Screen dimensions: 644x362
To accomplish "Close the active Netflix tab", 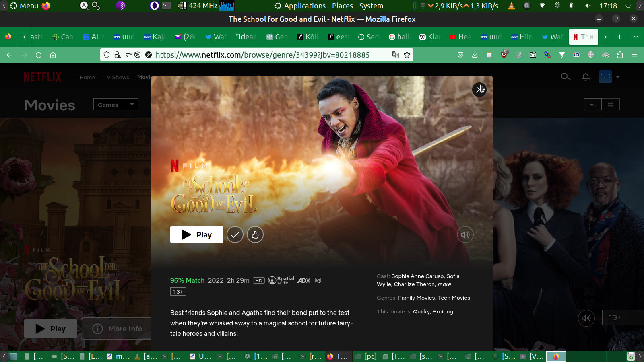I will coord(592,37).
